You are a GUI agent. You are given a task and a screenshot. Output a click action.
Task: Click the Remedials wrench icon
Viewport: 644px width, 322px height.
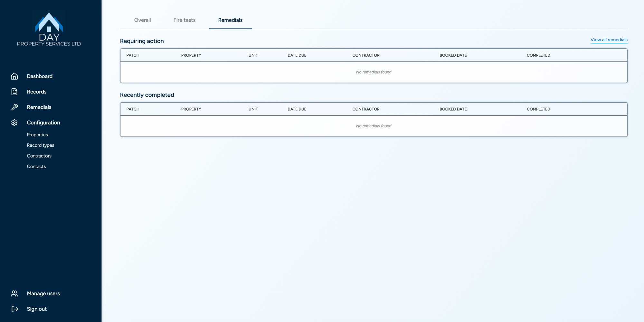click(x=14, y=107)
